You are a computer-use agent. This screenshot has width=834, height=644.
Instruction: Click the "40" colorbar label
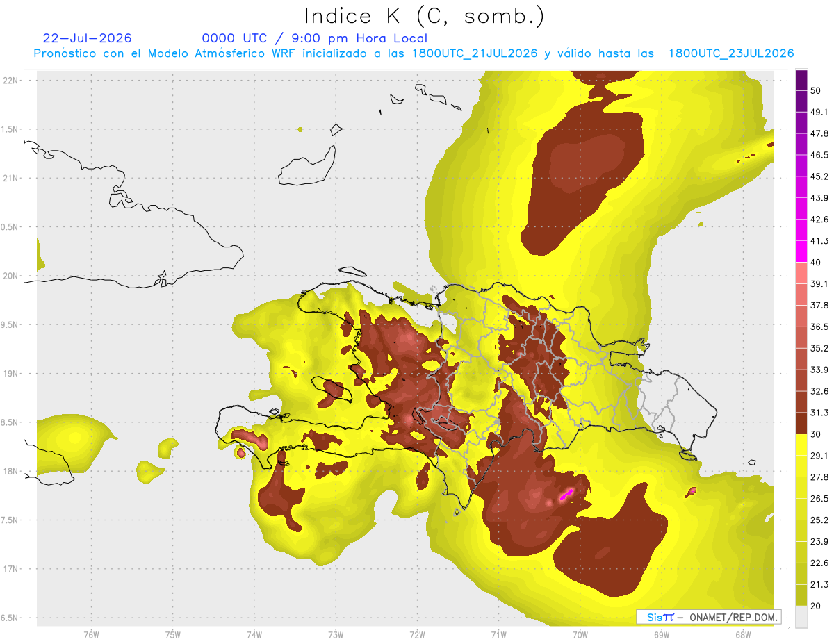click(817, 263)
